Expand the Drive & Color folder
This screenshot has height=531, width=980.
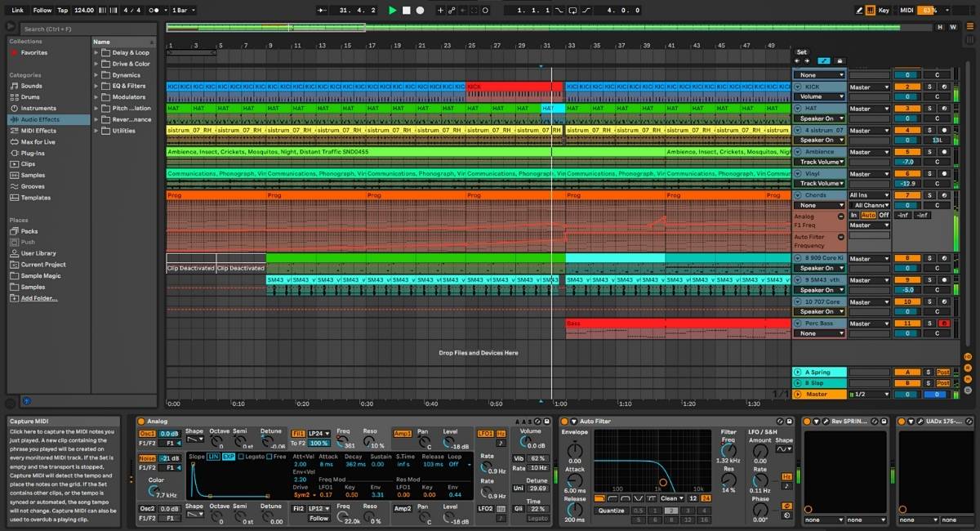pyautogui.click(x=96, y=64)
